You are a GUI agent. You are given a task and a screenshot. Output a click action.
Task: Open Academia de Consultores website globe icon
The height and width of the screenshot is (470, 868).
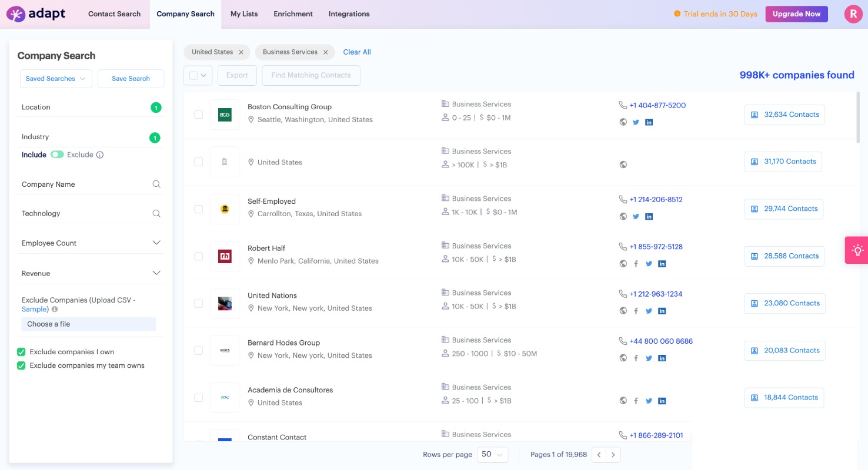click(623, 401)
